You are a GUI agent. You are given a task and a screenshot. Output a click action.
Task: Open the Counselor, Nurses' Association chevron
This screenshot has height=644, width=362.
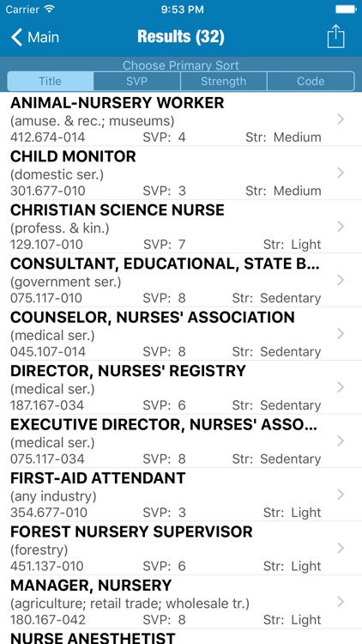341,333
